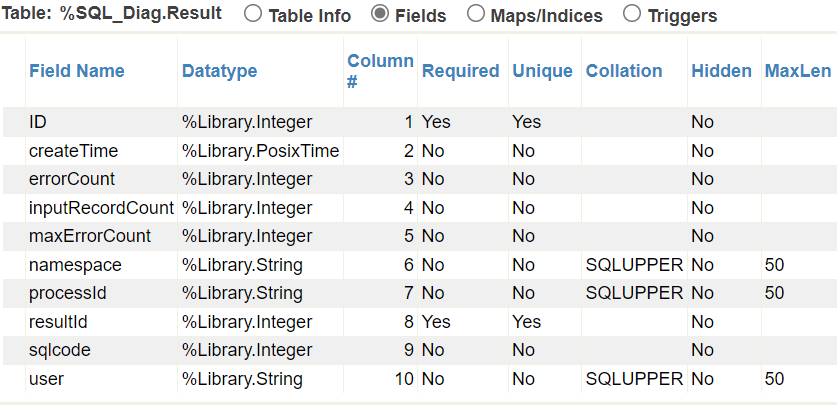Click the Unique column header
This screenshot has height=405, width=837.
542,71
